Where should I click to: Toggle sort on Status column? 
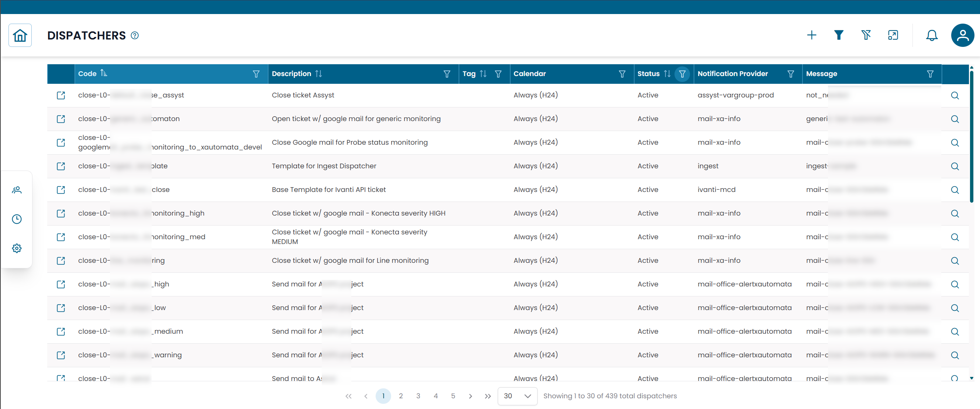(x=667, y=74)
